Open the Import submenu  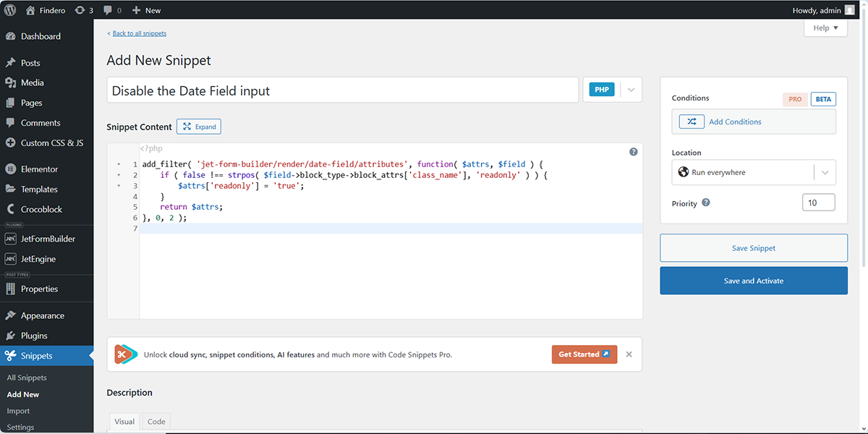(x=18, y=411)
